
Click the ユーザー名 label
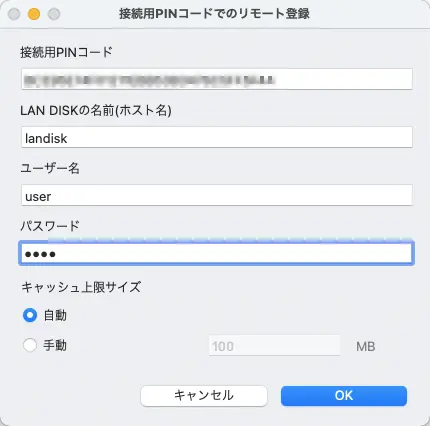[50, 168]
